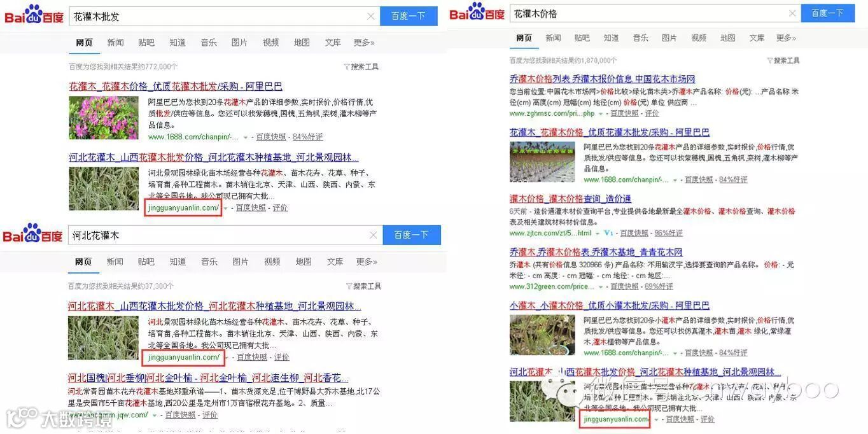Image resolution: width=868 pixels, height=434 pixels.
Task: Open 河北花灌木_山西花灌木批发价格 result in 花灌木批发 search
Action: 214,157
